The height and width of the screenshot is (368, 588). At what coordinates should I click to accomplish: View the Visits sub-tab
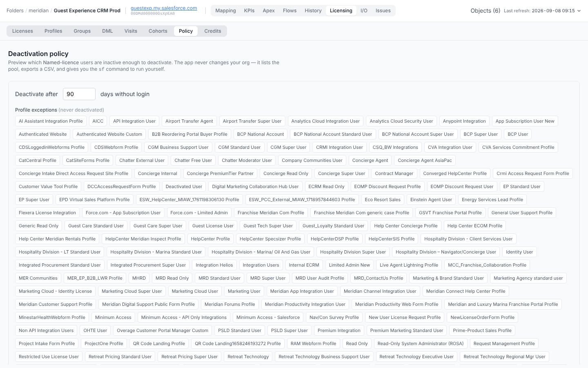pos(131,31)
